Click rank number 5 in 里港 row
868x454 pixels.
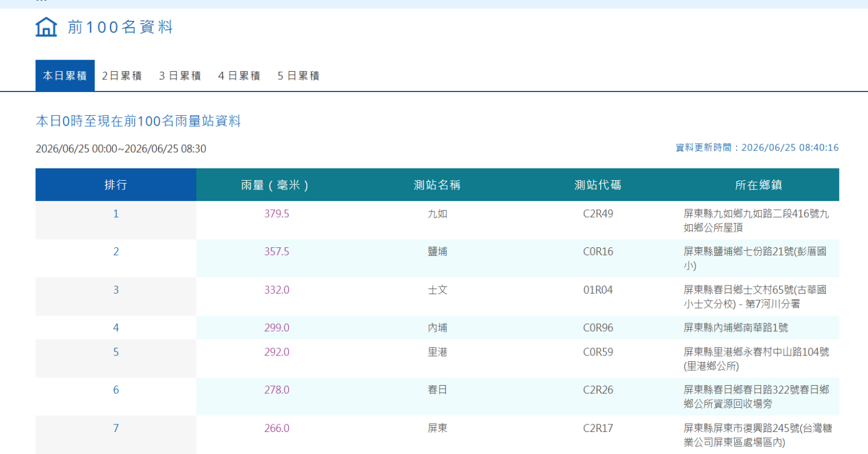(x=116, y=352)
